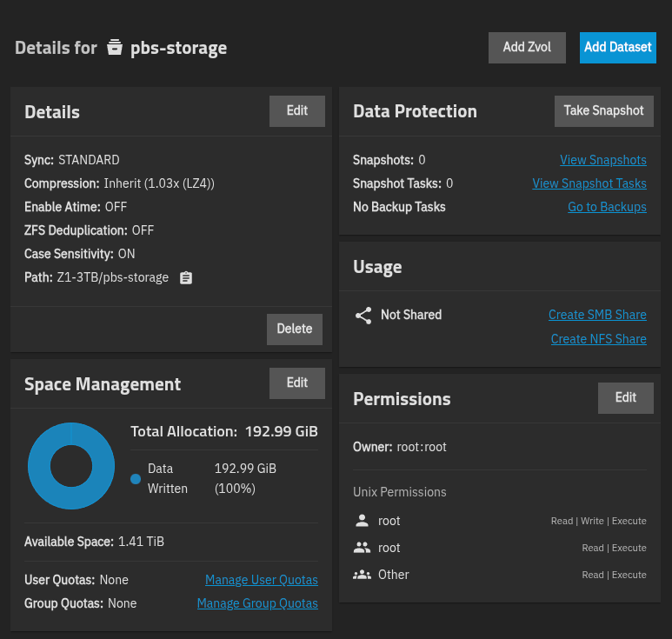672x639 pixels.
Task: Create an SMB share for dataset
Action: click(x=597, y=315)
